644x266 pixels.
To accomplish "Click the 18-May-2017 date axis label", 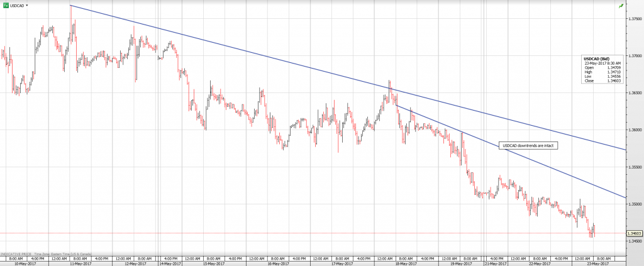I will (x=406, y=263).
